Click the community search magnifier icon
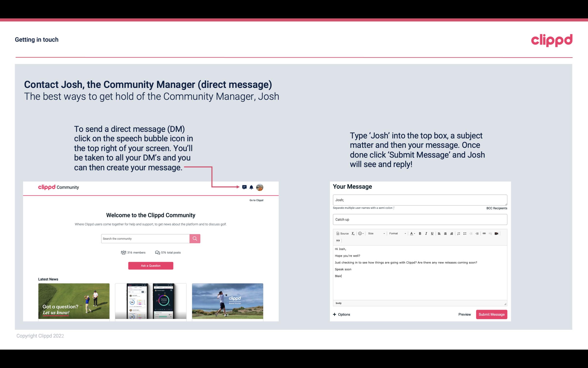This screenshot has width=588, height=368. tap(195, 238)
